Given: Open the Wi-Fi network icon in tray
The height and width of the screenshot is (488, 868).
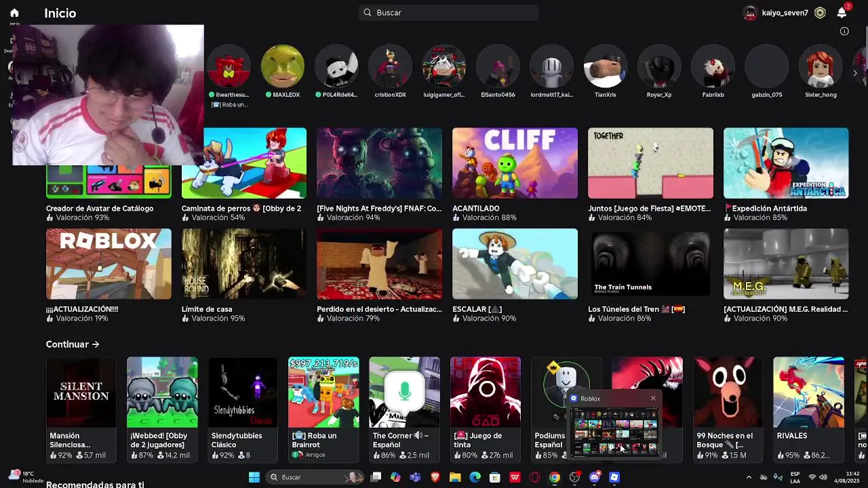Looking at the screenshot, I should pyautogui.click(x=812, y=477).
